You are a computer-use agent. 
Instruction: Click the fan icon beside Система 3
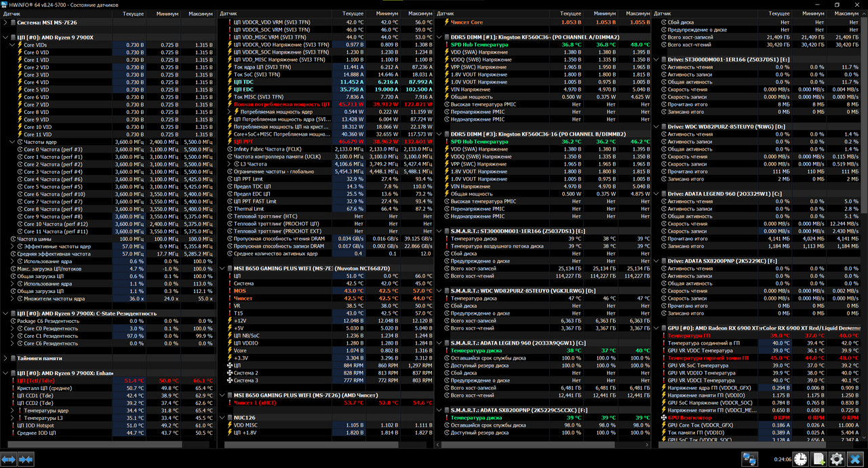[x=229, y=381]
